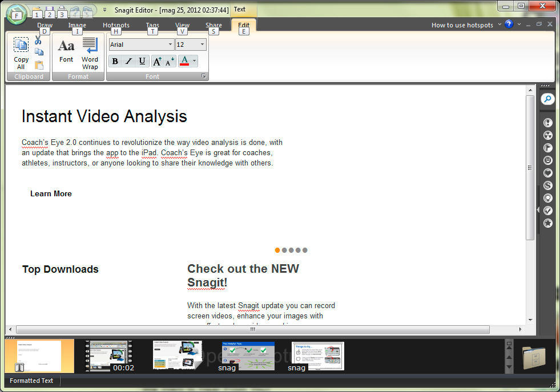Expand the Font group dialog launcher
560x392 pixels.
[203, 76]
